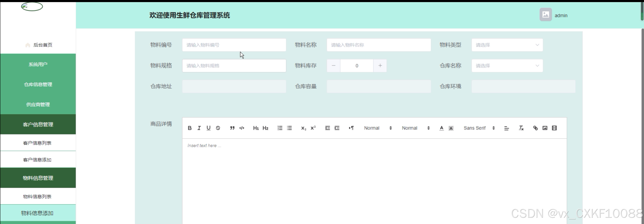644x224 pixels.
Task: Open Sans Serif font dropdown
Action: [x=479, y=128]
